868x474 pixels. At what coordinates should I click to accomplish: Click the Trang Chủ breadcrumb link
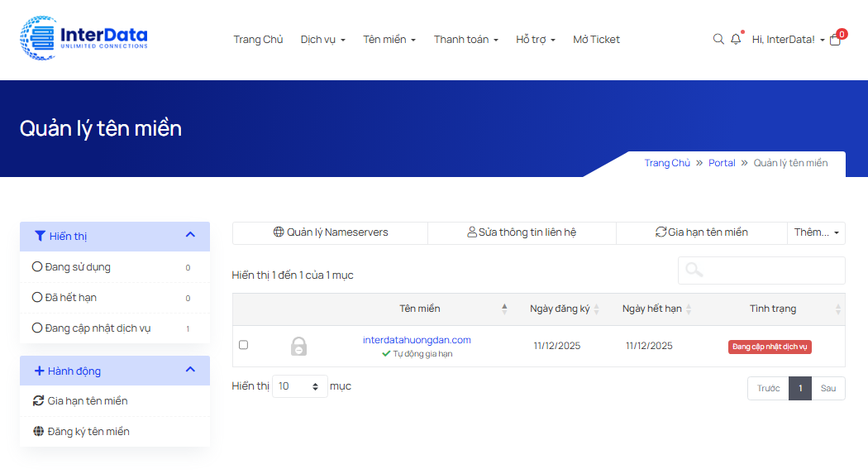coord(667,163)
